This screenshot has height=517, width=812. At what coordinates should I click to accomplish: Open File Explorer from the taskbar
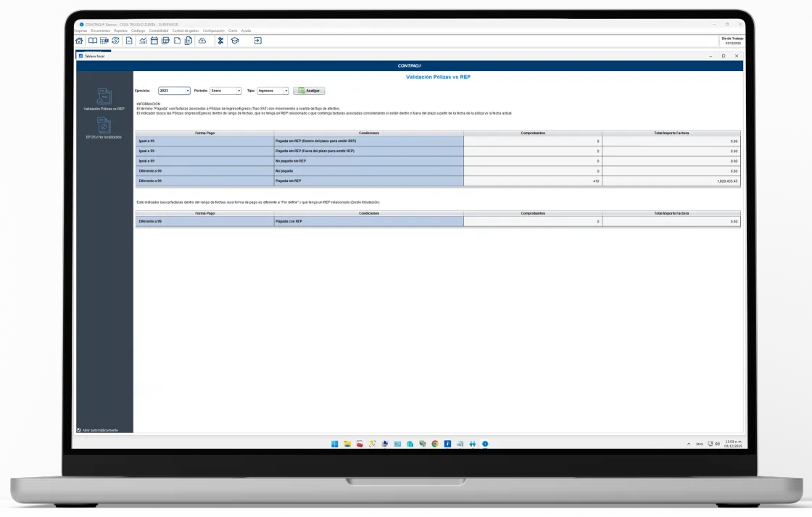[347, 444]
